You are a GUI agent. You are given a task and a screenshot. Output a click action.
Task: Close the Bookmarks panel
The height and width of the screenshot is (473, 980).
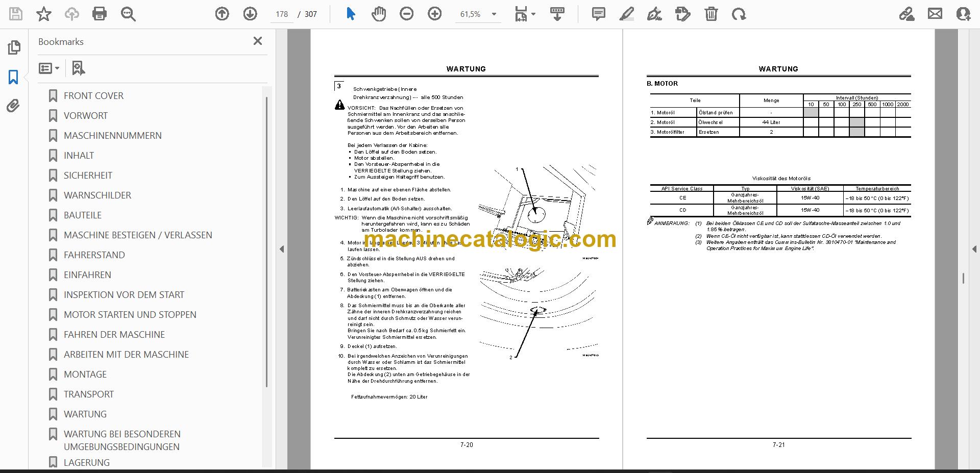pyautogui.click(x=258, y=41)
